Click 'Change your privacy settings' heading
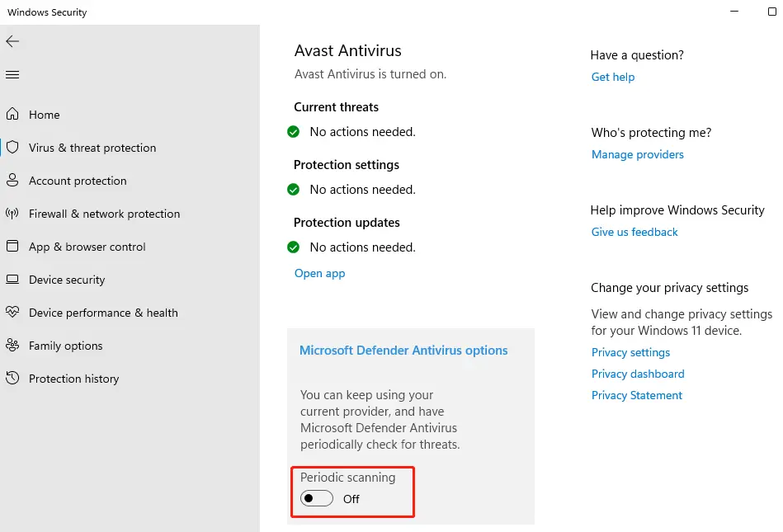Image resolution: width=783 pixels, height=532 pixels. [669, 288]
